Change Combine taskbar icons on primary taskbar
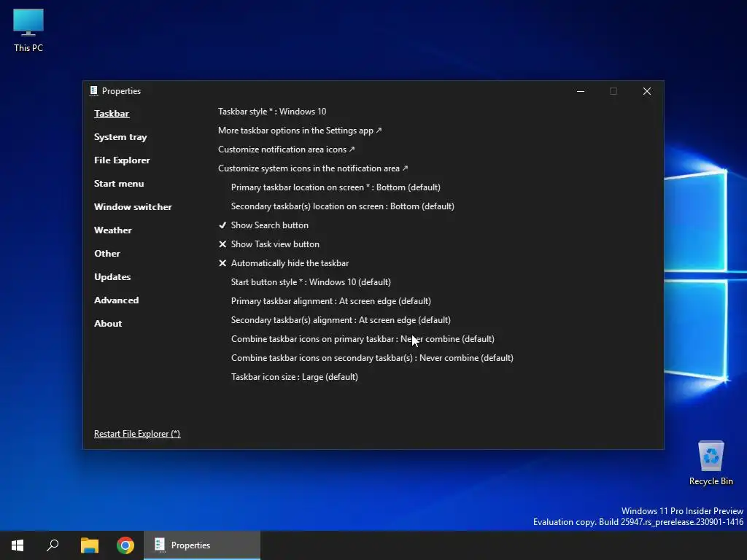The image size is (747, 560). click(x=363, y=339)
